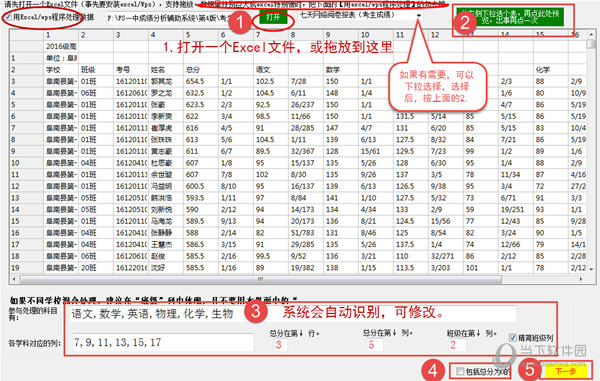
Task: Click the table's horizontal scrollbar left arrow
Action: tap(14, 279)
